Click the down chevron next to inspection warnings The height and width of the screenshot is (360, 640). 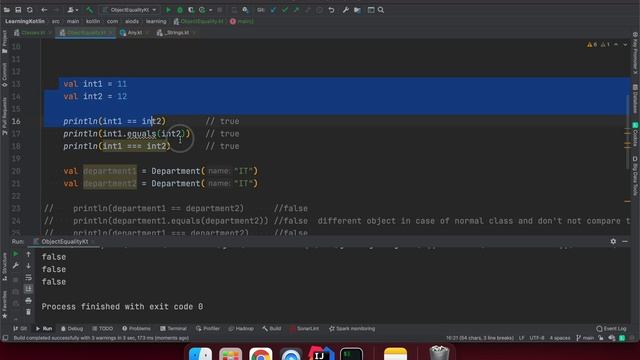pyautogui.click(x=625, y=44)
